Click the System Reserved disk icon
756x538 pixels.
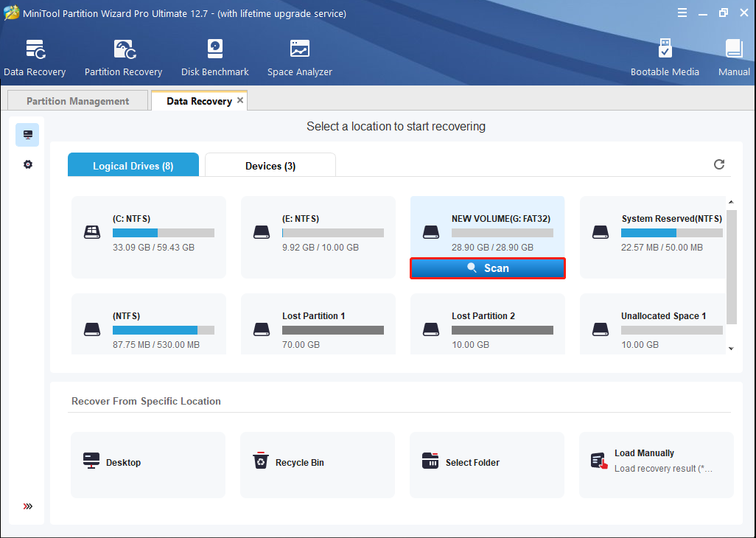[x=601, y=232]
